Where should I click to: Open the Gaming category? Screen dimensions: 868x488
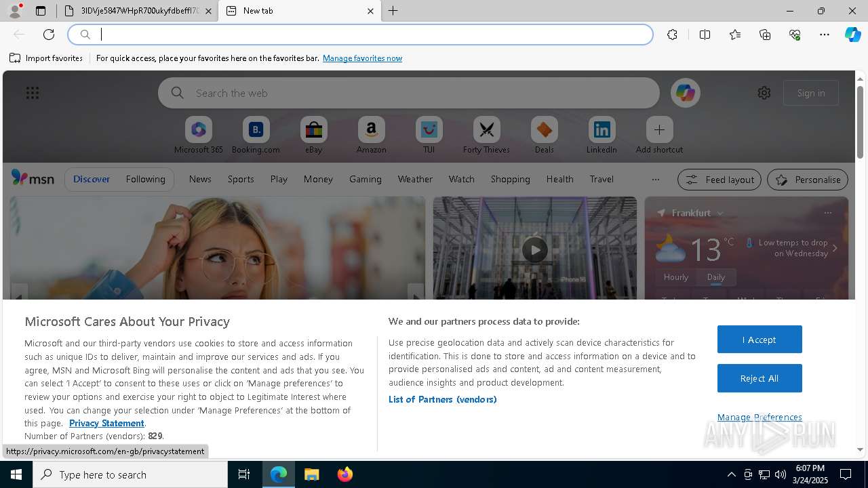click(x=366, y=179)
